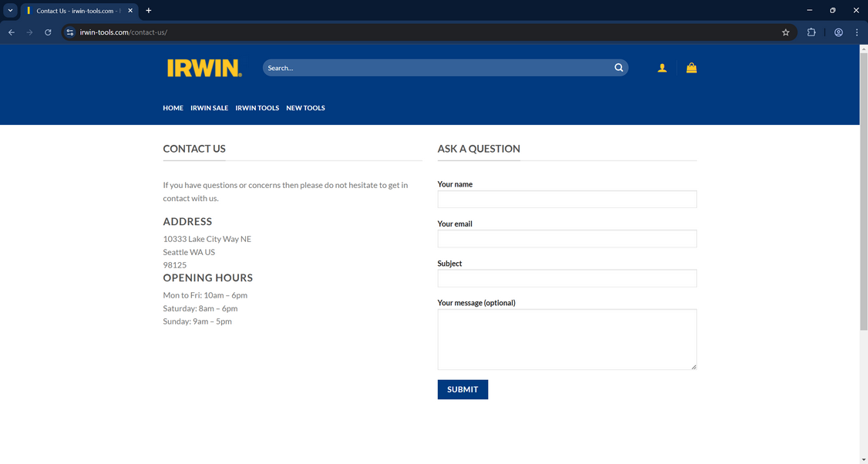The image size is (868, 464).
Task: Open the user account icon
Action: pyautogui.click(x=662, y=68)
